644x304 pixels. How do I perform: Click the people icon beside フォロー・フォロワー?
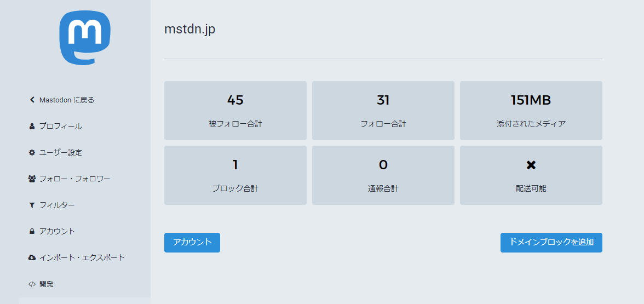click(x=32, y=179)
